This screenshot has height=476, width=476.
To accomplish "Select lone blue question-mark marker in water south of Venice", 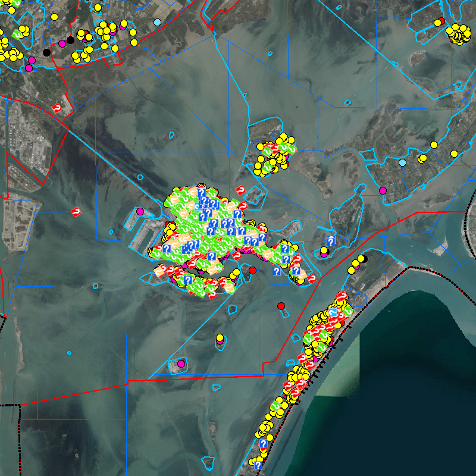I will pos(277,271).
